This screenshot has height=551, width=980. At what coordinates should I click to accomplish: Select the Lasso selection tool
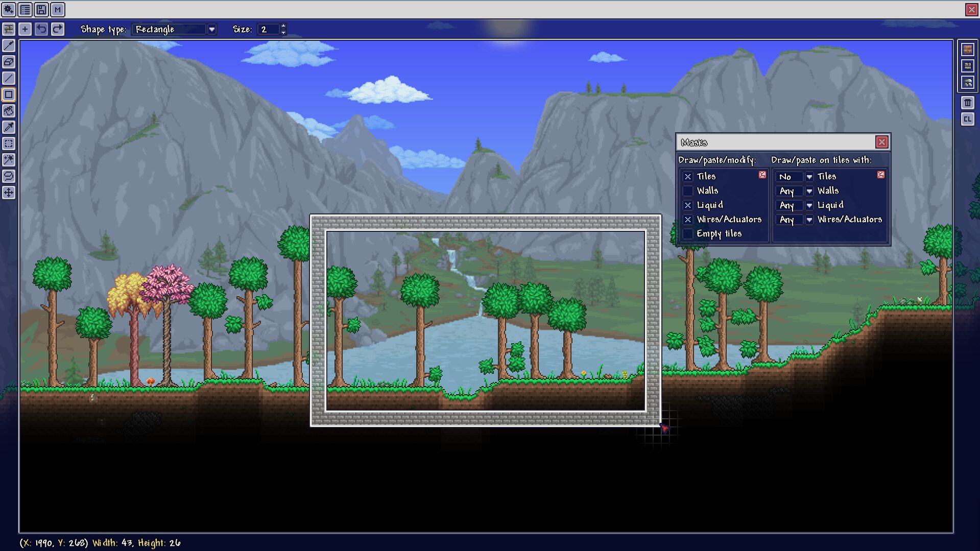pyautogui.click(x=9, y=176)
